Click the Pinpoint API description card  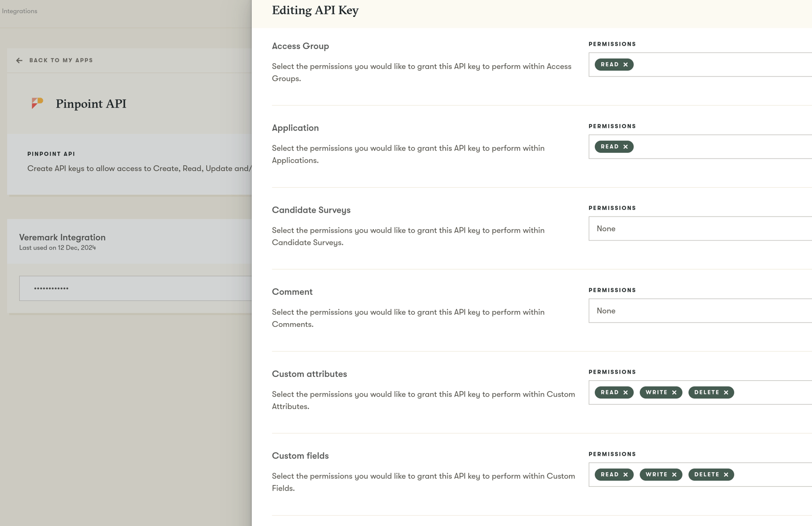[x=132, y=164]
